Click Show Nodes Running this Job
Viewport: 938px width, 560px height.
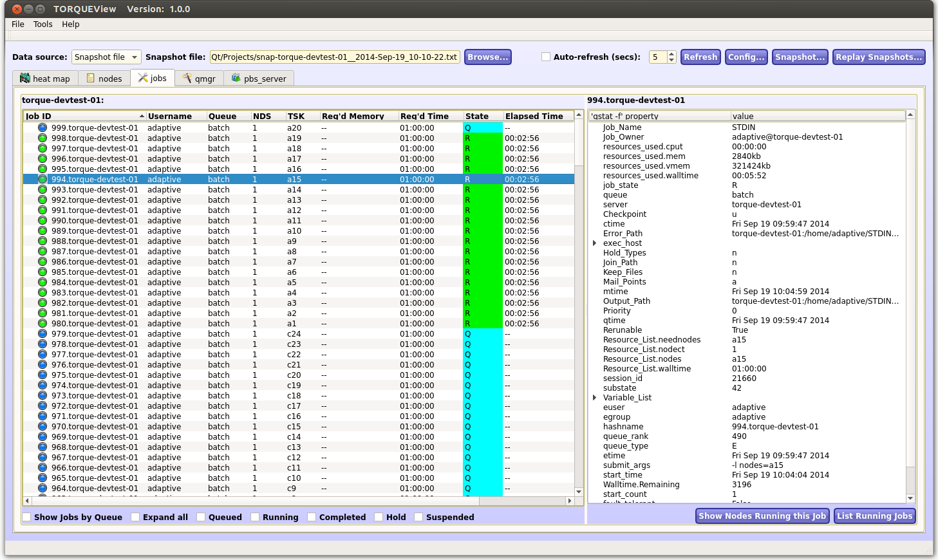pyautogui.click(x=762, y=516)
